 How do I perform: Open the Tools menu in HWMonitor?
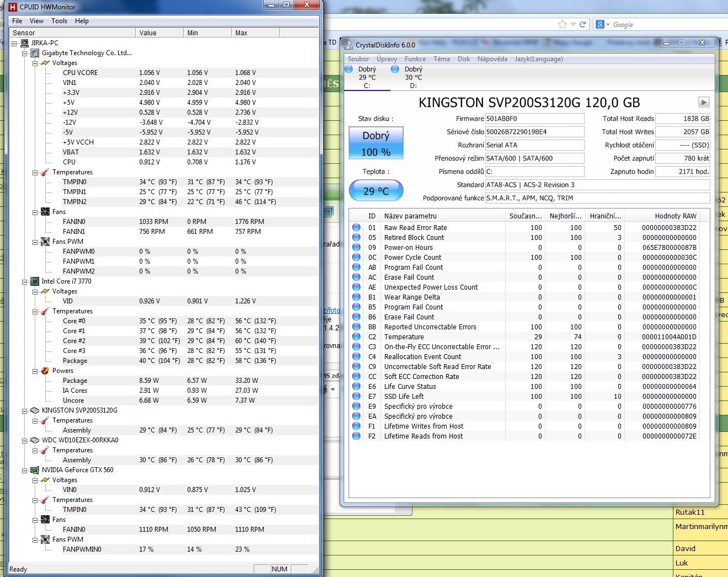59,21
